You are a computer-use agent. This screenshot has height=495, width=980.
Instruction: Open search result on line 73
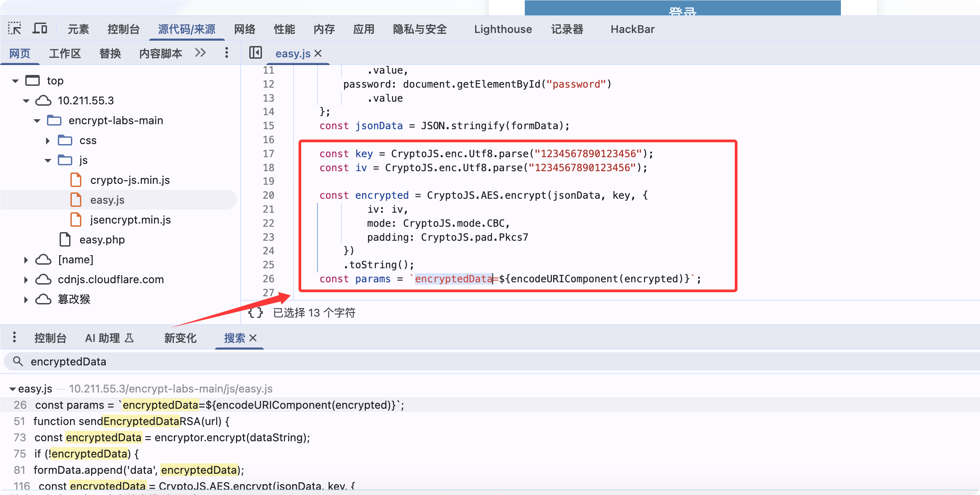click(172, 437)
